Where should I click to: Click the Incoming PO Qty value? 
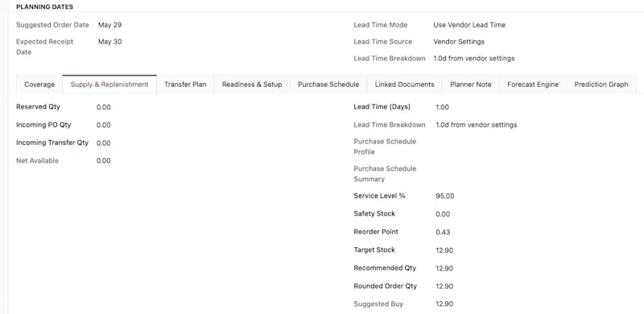click(104, 125)
